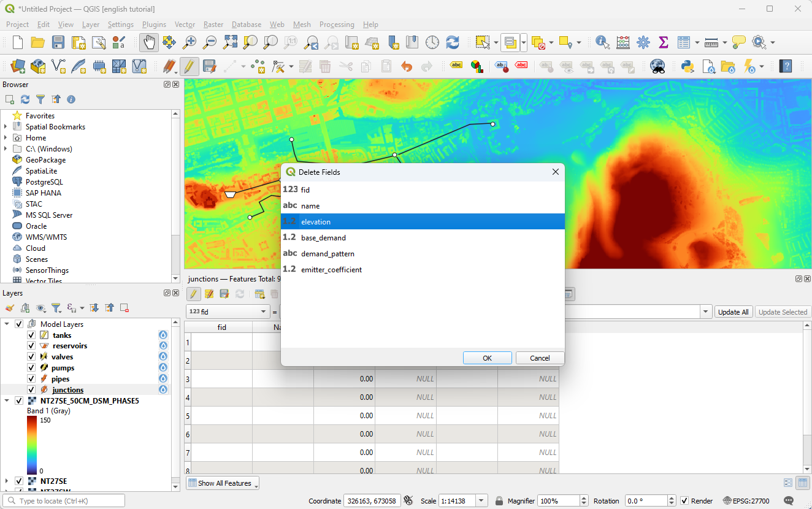Click the Toggle Editing pencil in toolbar
812x509 pixels.
(189, 66)
